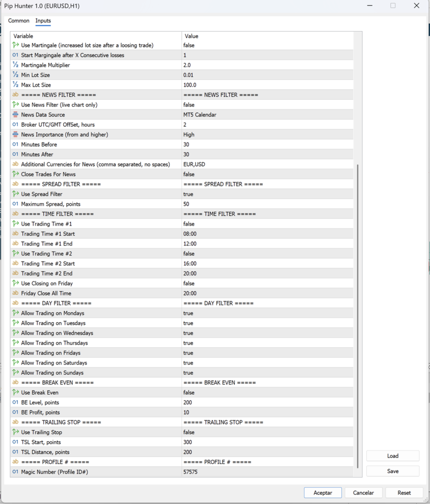Click the Minutes Before integer type icon

click(15, 145)
